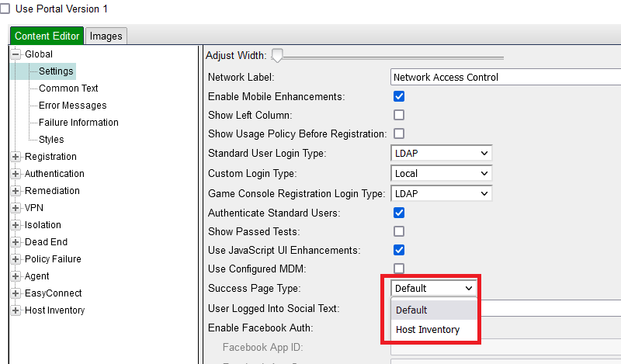Expand the EasyConnect node plus icon

point(16,293)
